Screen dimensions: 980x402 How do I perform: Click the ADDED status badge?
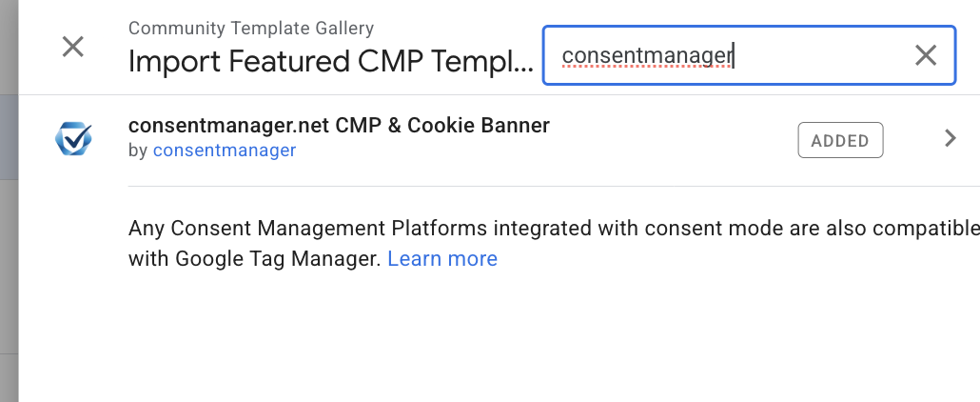(x=840, y=140)
